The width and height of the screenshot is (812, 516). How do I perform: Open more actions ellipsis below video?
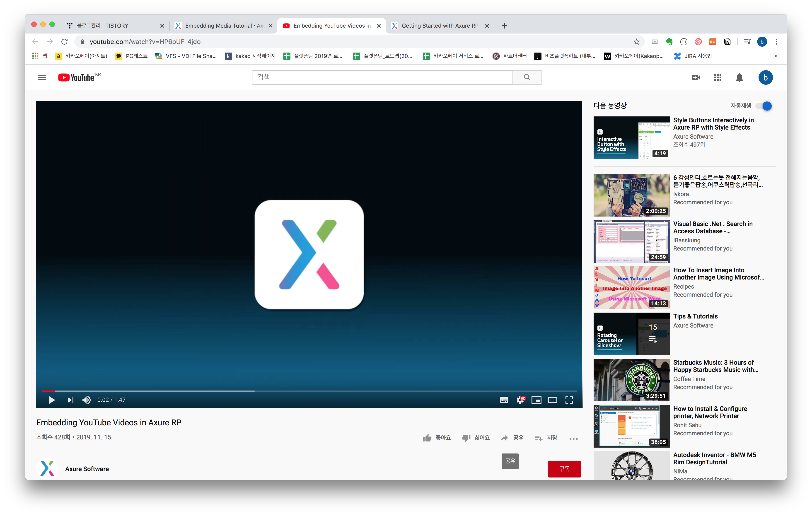pyautogui.click(x=573, y=439)
